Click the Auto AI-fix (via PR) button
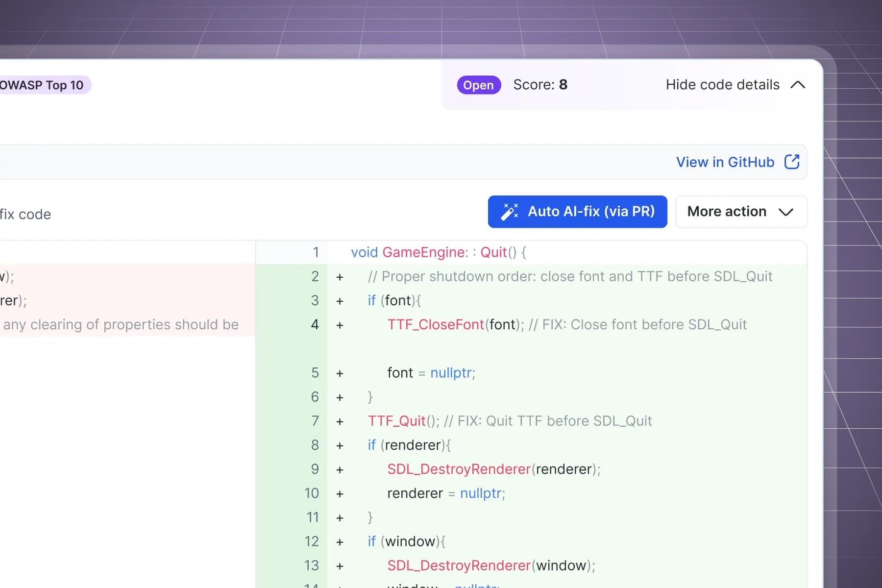The image size is (882, 588). pyautogui.click(x=577, y=212)
